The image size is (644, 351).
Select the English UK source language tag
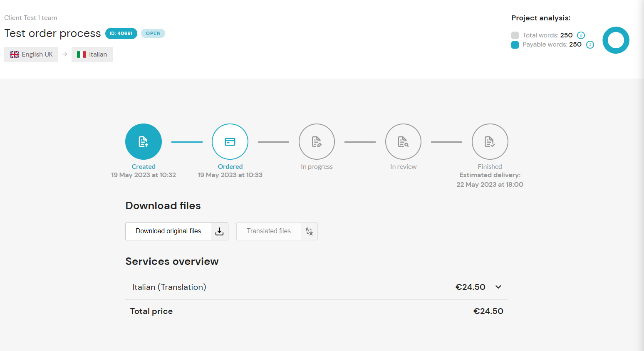pyautogui.click(x=31, y=54)
